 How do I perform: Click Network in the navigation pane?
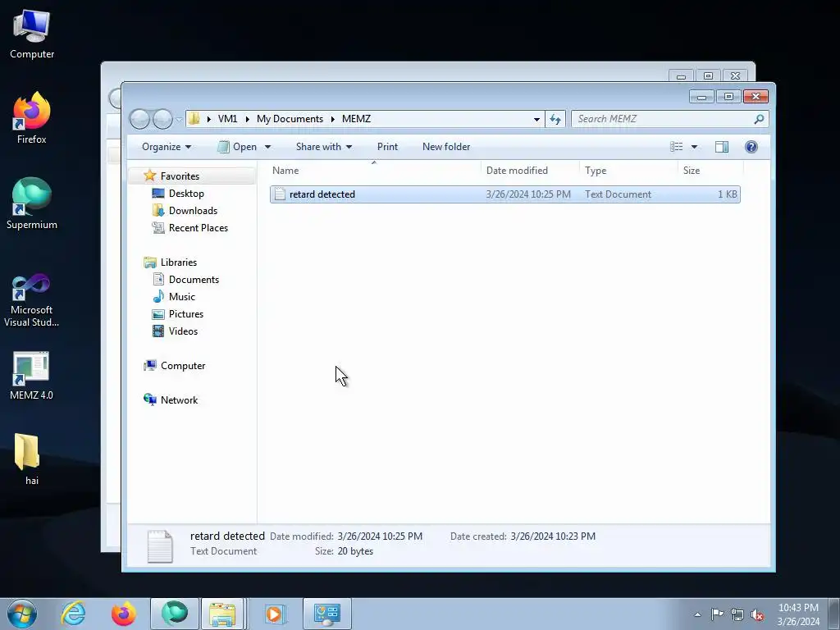(x=179, y=400)
